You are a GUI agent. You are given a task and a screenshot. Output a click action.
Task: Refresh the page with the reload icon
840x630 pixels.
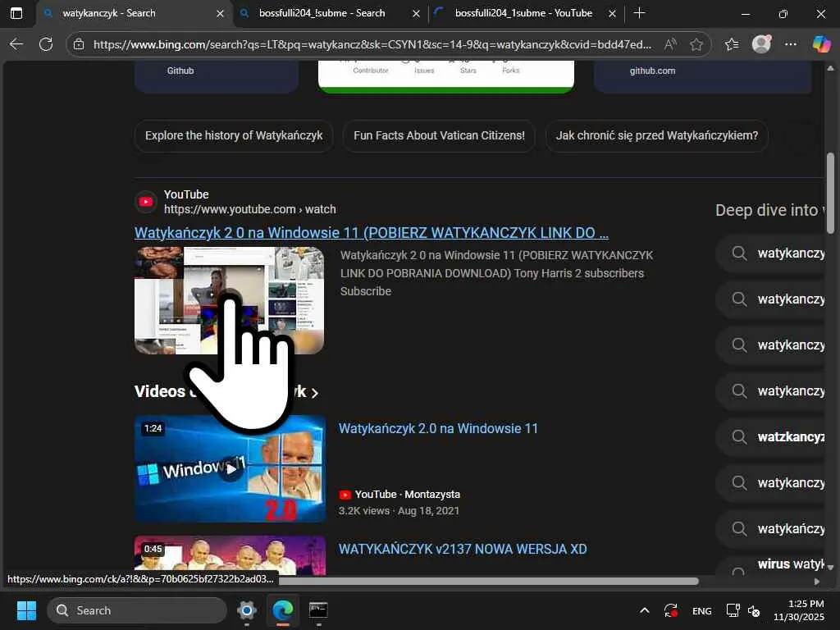(x=46, y=44)
